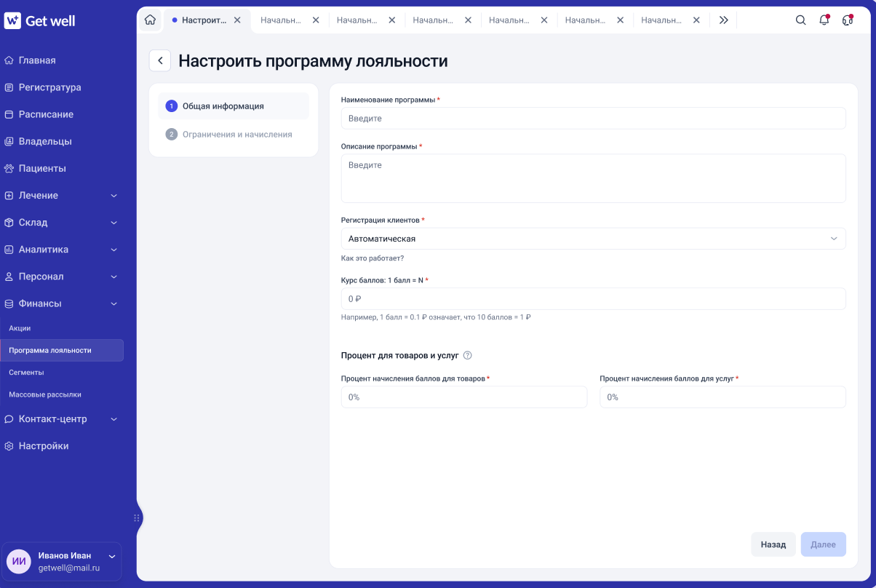The height and width of the screenshot is (588, 876).
Task: Click the Склад box icon
Action: (x=9, y=223)
